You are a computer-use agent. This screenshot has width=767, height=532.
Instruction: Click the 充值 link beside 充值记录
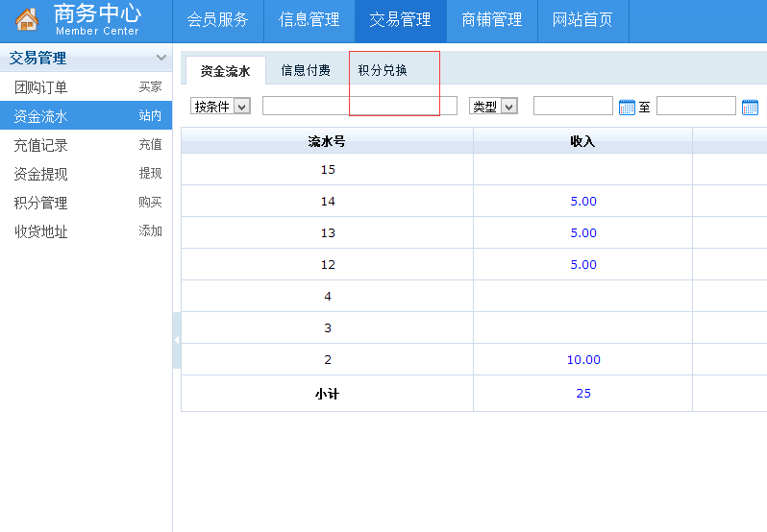[150, 145]
